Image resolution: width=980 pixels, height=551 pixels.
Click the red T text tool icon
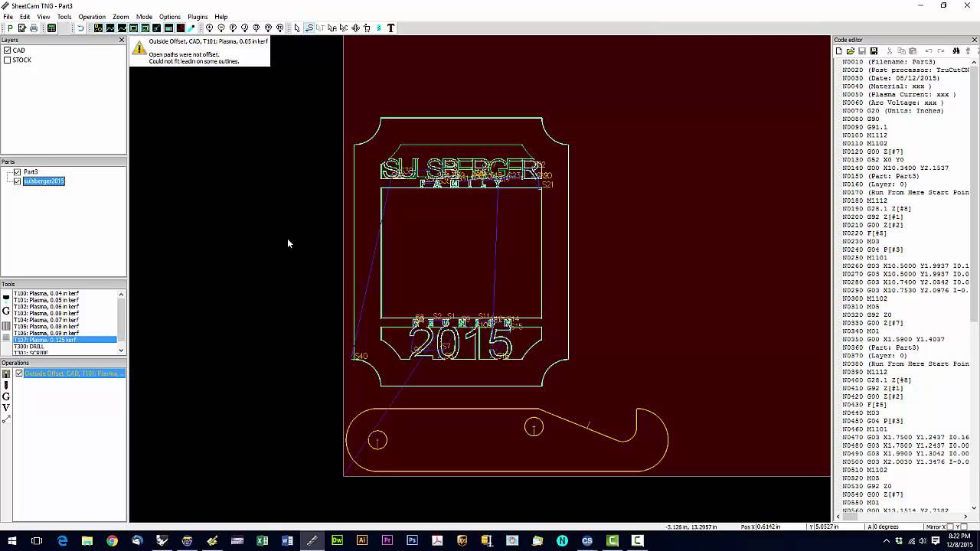tap(390, 28)
